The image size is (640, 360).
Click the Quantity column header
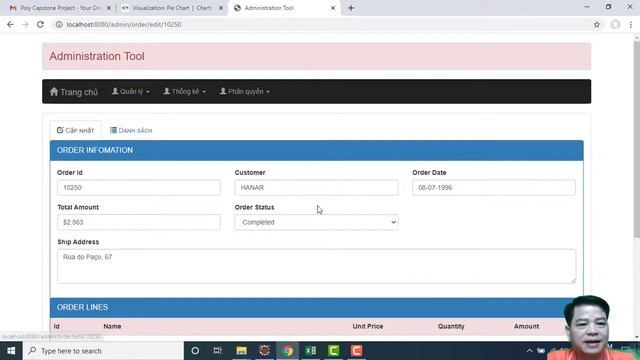tap(451, 327)
